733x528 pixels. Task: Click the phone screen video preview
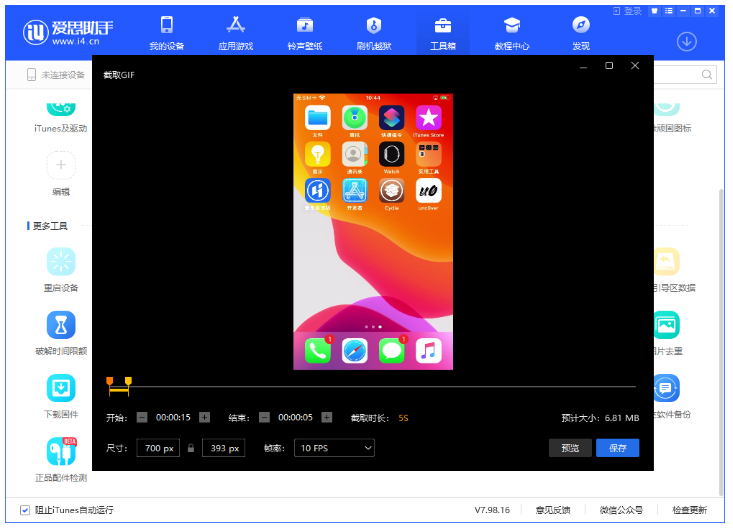pyautogui.click(x=373, y=231)
